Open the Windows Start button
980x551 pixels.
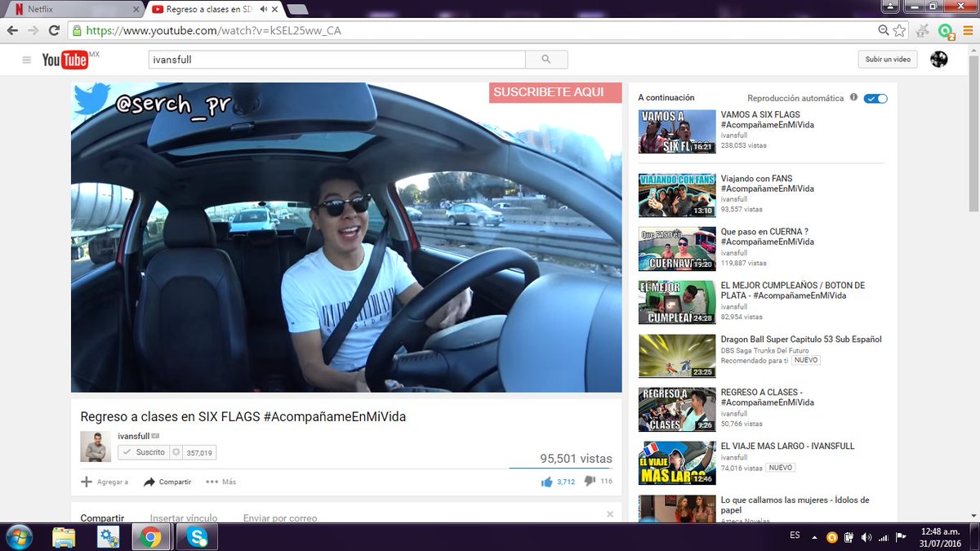click(19, 537)
